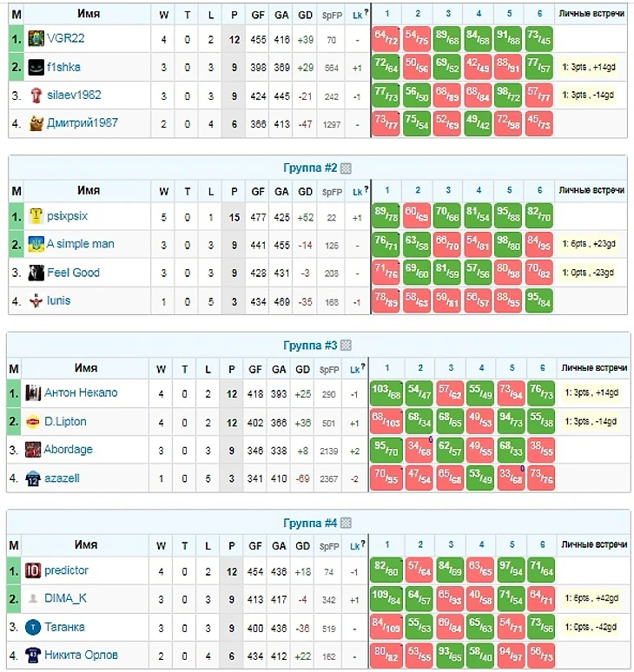The width and height of the screenshot is (634, 672).
Task: Click psixpsix's green 89/78 score cell
Action: pos(386,216)
